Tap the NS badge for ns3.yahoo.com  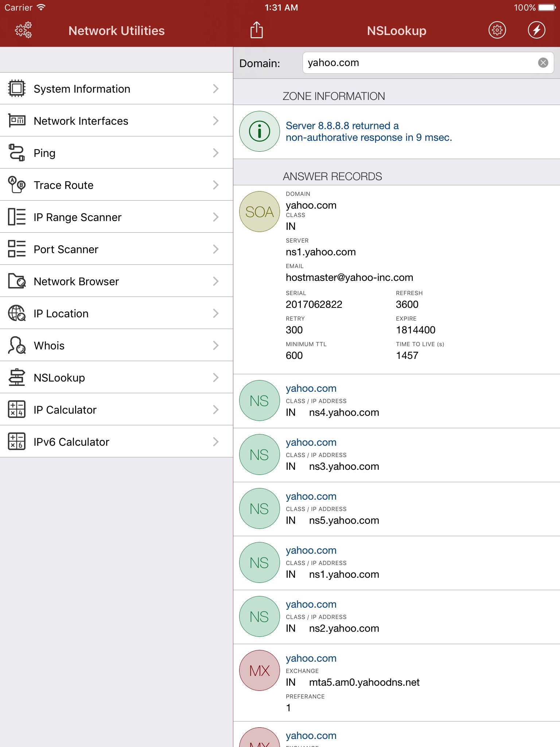coord(260,454)
